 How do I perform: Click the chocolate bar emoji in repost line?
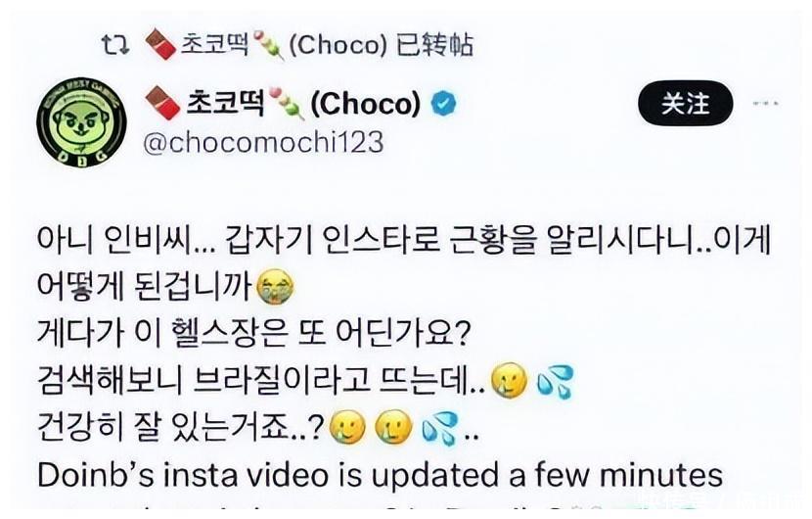pyautogui.click(x=160, y=45)
